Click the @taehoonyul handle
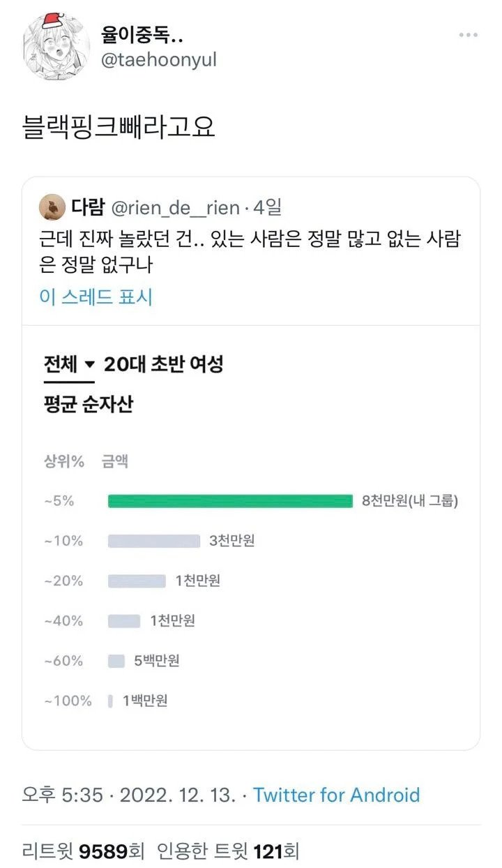This screenshot has height=868, width=502. pos(159,60)
